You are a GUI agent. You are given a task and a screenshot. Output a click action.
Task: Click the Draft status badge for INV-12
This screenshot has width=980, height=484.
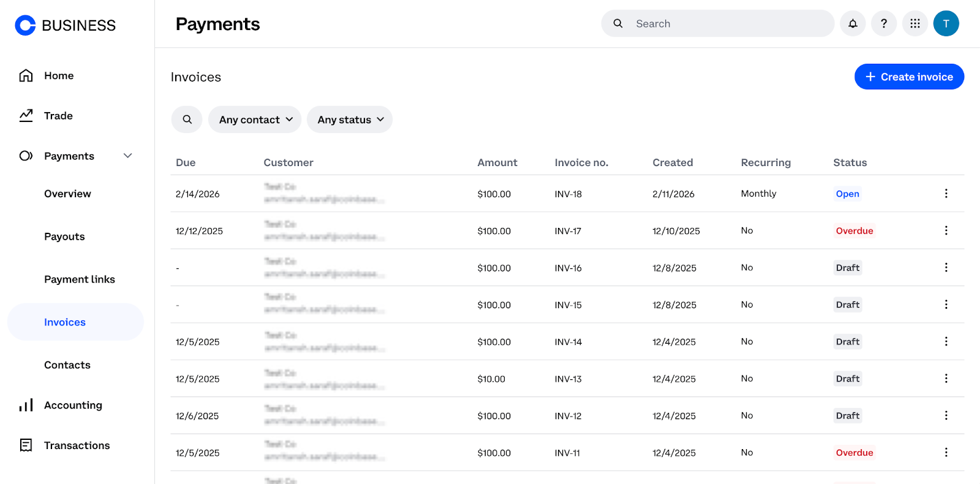(x=848, y=415)
